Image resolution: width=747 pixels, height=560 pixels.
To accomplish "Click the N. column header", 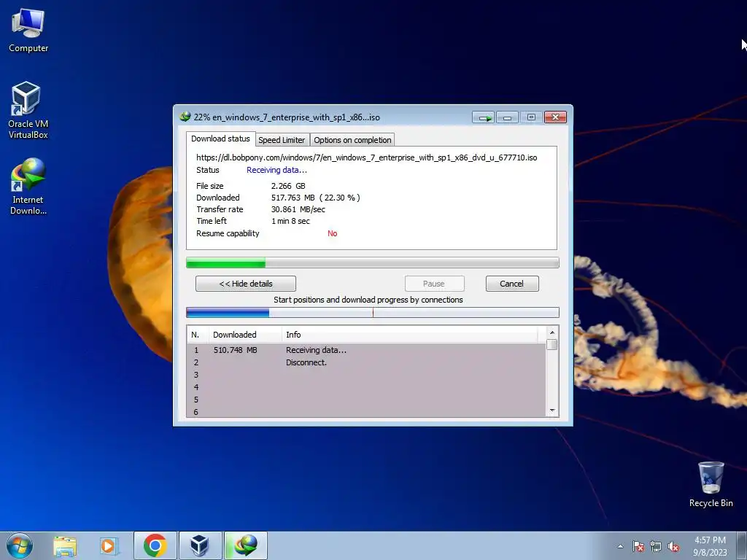I will coord(198,335).
